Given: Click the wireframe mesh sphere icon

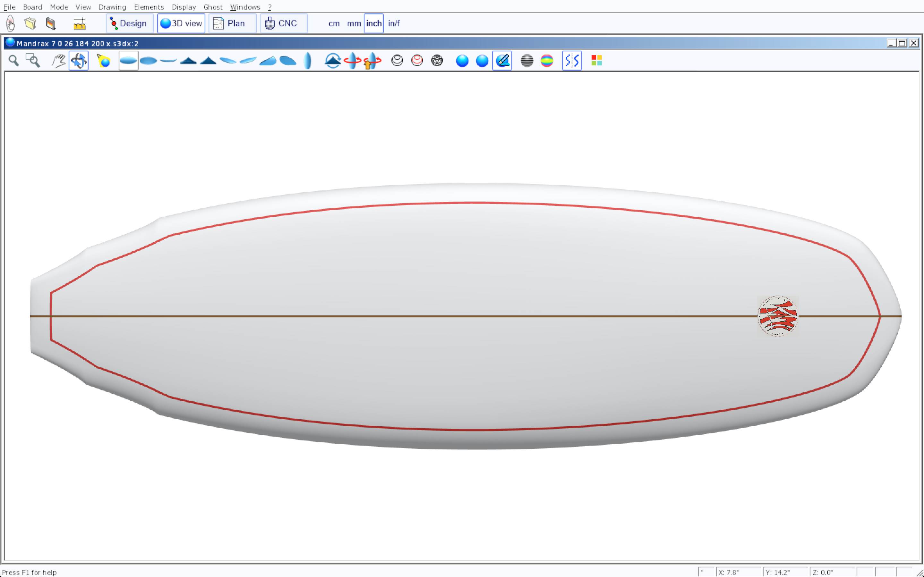Looking at the screenshot, I should (437, 61).
